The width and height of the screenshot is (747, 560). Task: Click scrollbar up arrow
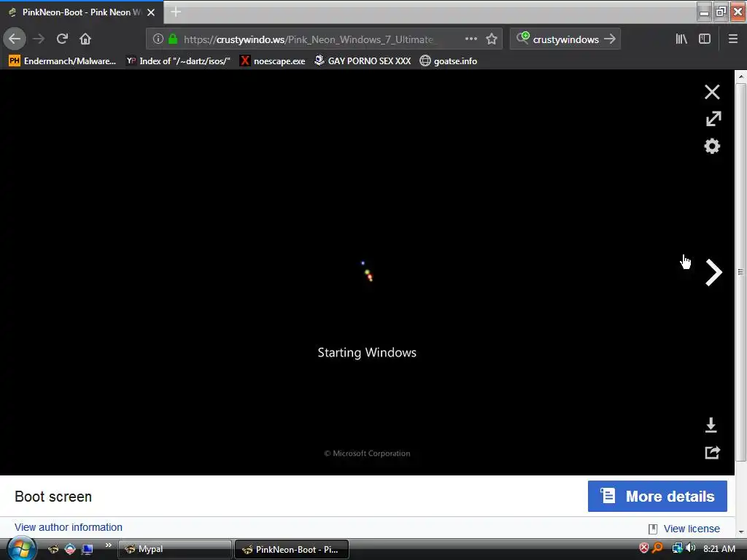tap(741, 76)
